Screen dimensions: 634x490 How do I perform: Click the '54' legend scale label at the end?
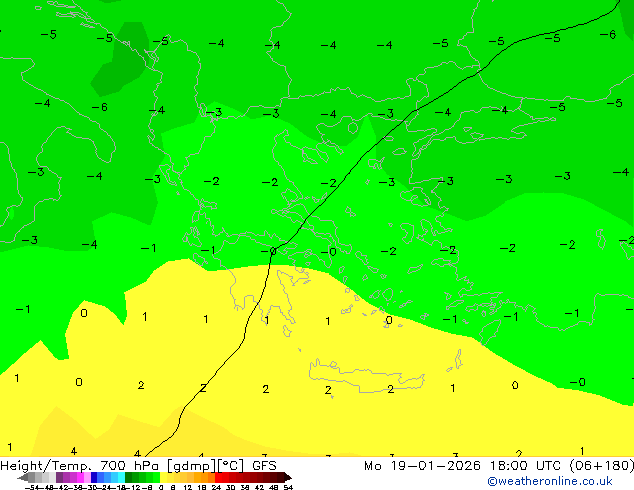[x=288, y=487]
